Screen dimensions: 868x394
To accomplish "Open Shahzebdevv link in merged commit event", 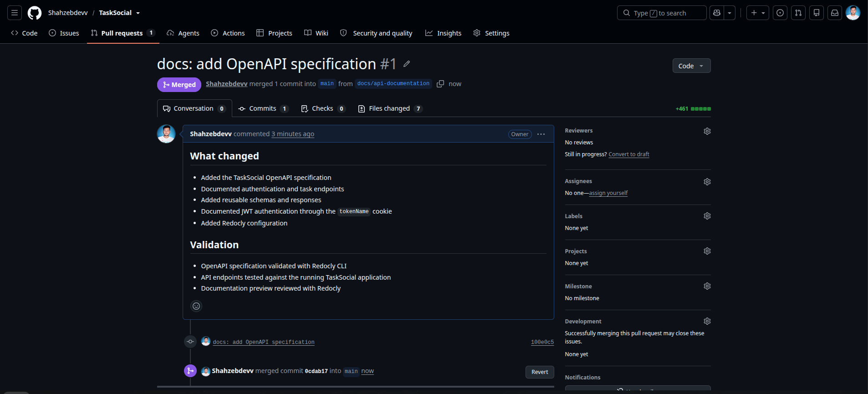I will coord(233,371).
